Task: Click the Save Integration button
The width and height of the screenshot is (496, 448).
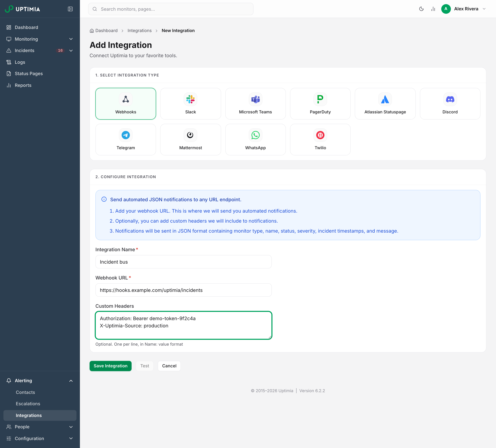Action: tap(110, 366)
